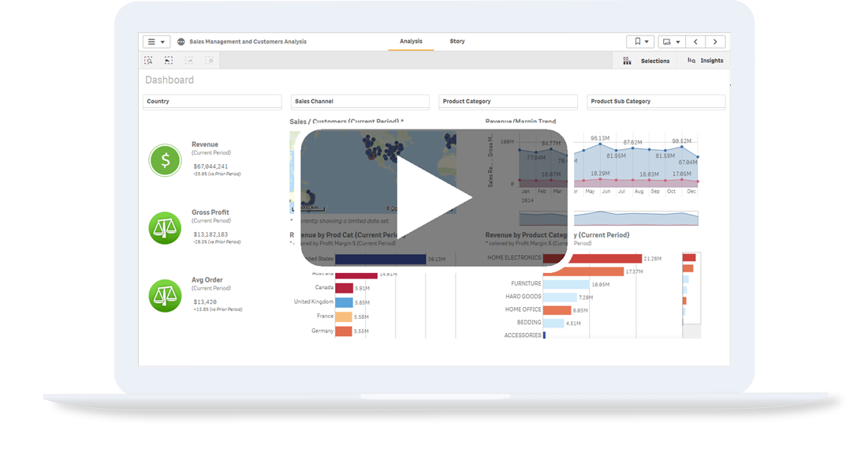
Task: Click the 17.37M bar value label
Action: pos(635,272)
